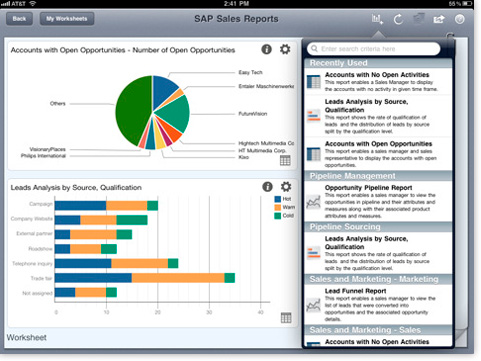Select Opportunity Pipeline Report
Viewport: 481px width, 361px height.
coord(378,201)
